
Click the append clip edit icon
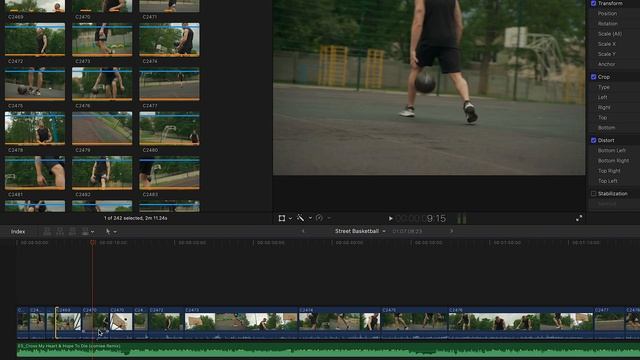[x=72, y=231]
